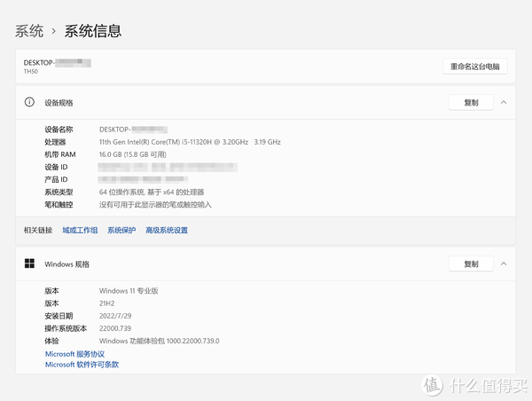Open Microsoft 软件许可条款 link
This screenshot has height=401, width=532.
click(x=82, y=365)
